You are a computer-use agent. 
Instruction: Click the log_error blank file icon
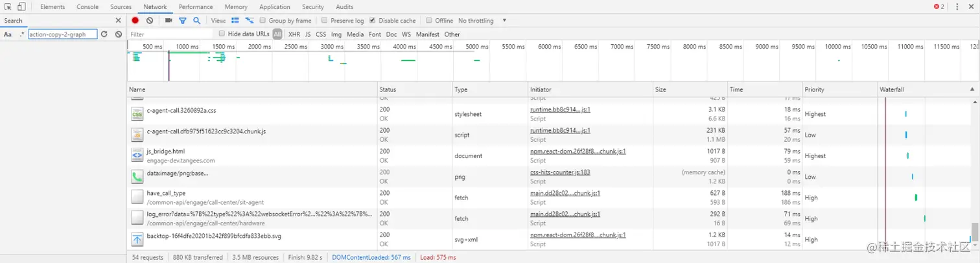pos(137,218)
